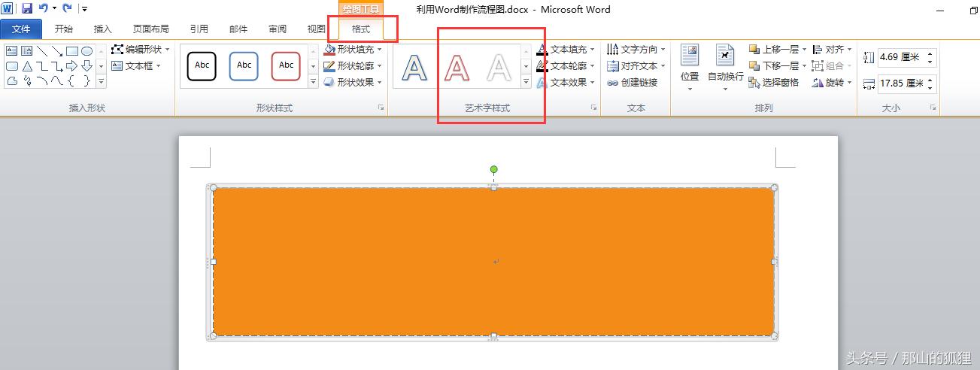Switch to the 页面布局 Page Layout tab
The height and width of the screenshot is (370, 980).
coord(151,29)
